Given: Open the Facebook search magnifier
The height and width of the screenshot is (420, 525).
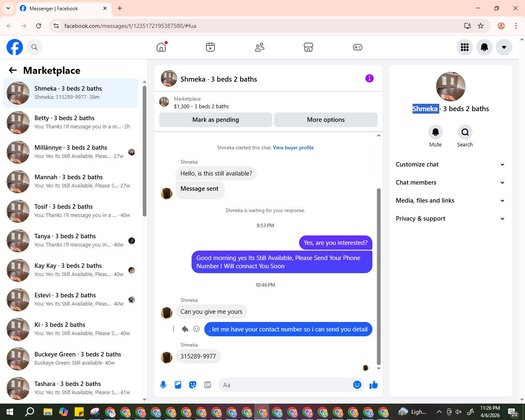Looking at the screenshot, I should tap(34, 47).
